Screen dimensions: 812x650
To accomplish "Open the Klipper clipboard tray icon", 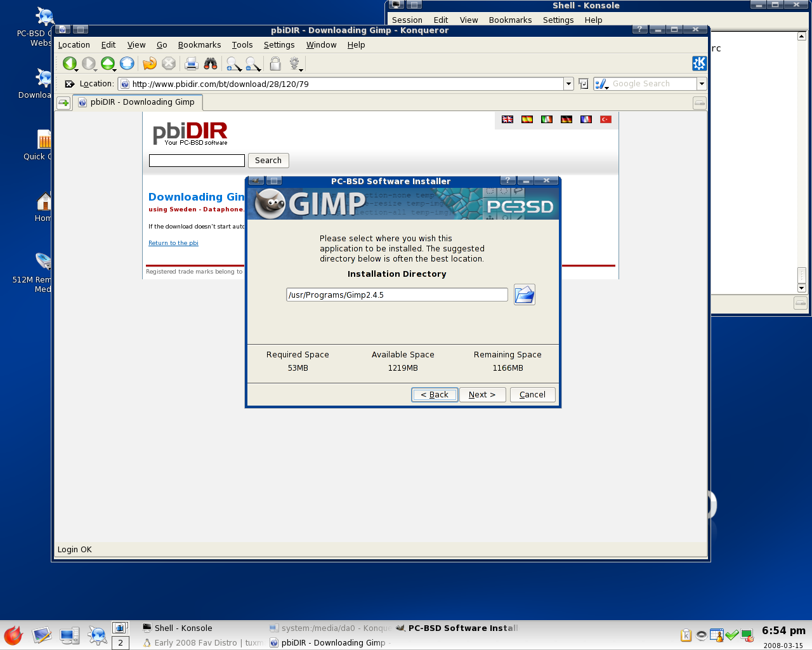I will 686,635.
